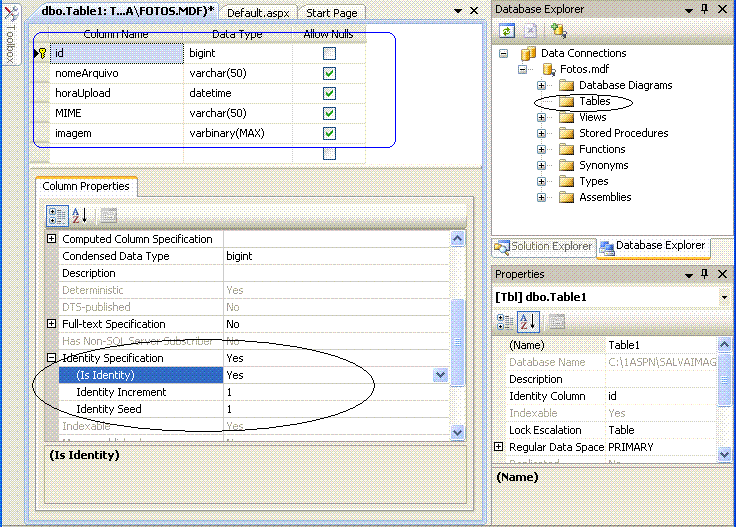Switch to the Solution Explorer tab
The width and height of the screenshot is (736, 527).
[544, 246]
